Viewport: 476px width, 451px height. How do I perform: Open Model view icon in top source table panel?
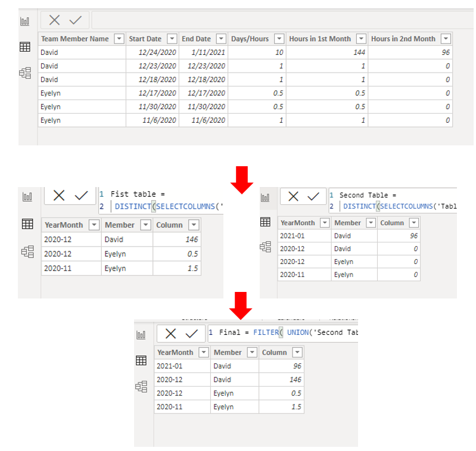click(25, 73)
